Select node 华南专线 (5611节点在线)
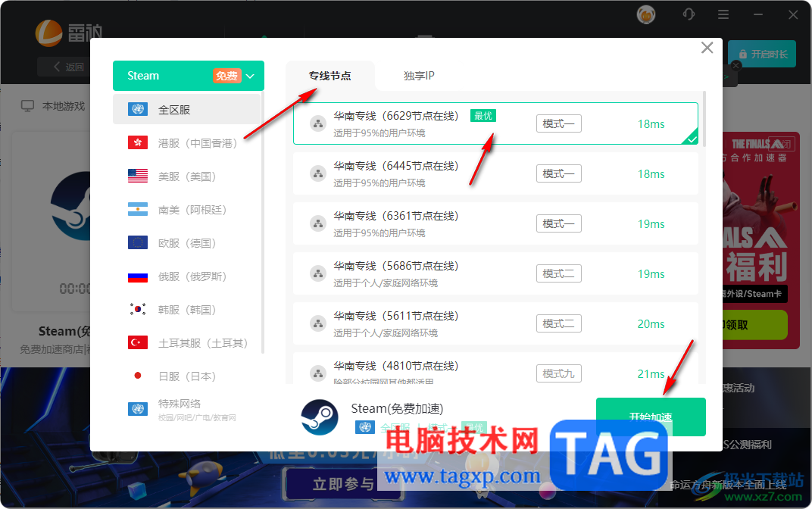This screenshot has width=812, height=509. (x=495, y=323)
